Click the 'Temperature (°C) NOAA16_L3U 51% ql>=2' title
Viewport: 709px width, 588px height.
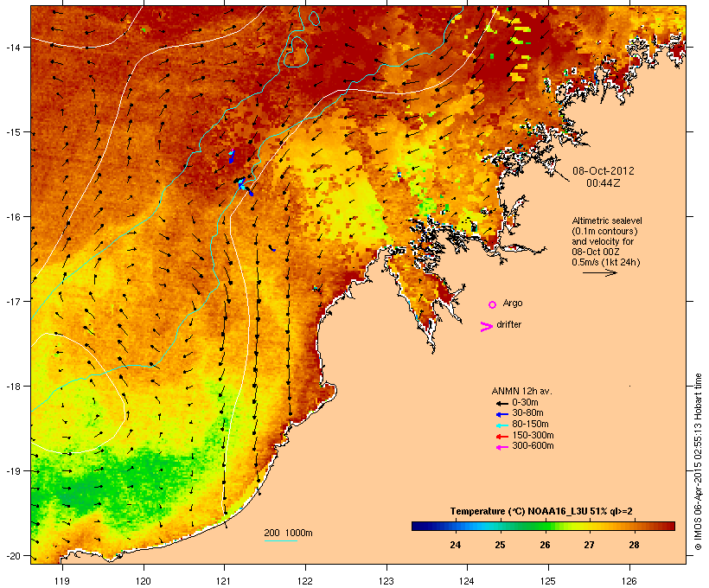[x=541, y=511]
